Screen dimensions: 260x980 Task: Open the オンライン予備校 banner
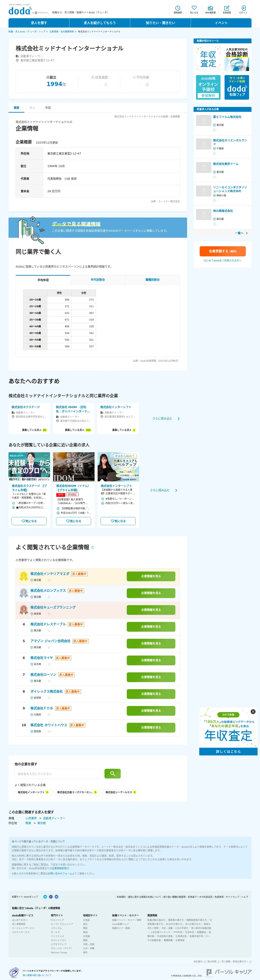pos(208,87)
